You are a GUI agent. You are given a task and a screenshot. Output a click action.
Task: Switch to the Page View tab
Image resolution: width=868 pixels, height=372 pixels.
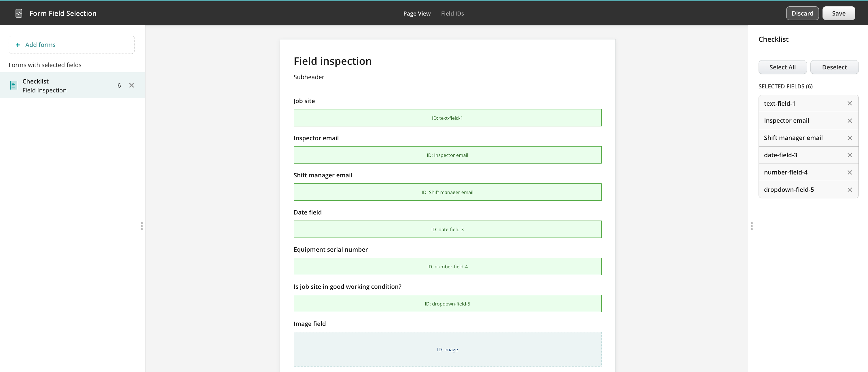pyautogui.click(x=417, y=14)
